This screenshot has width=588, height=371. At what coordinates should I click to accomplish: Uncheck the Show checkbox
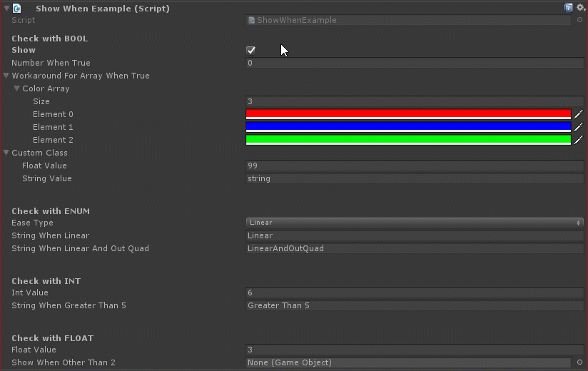click(251, 50)
